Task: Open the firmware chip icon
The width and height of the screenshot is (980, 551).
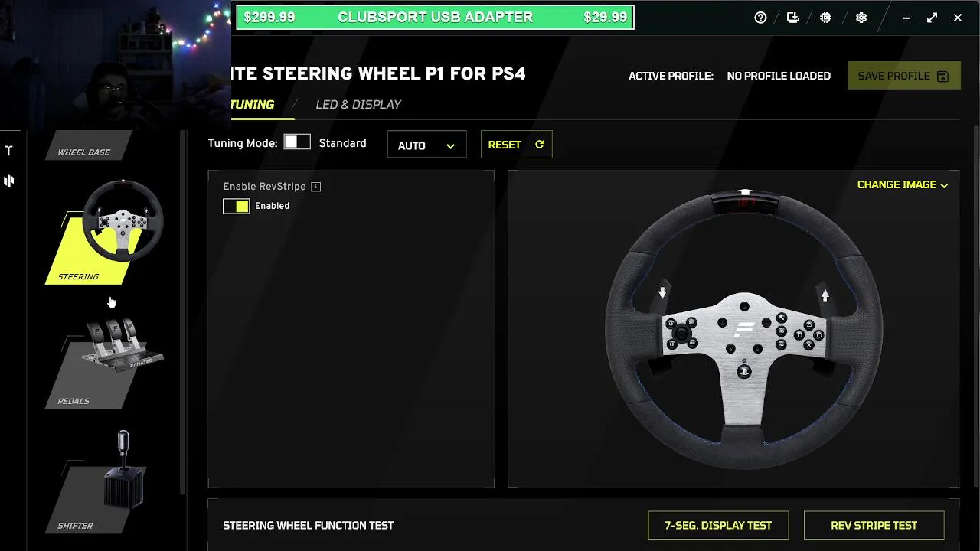Action: click(825, 18)
